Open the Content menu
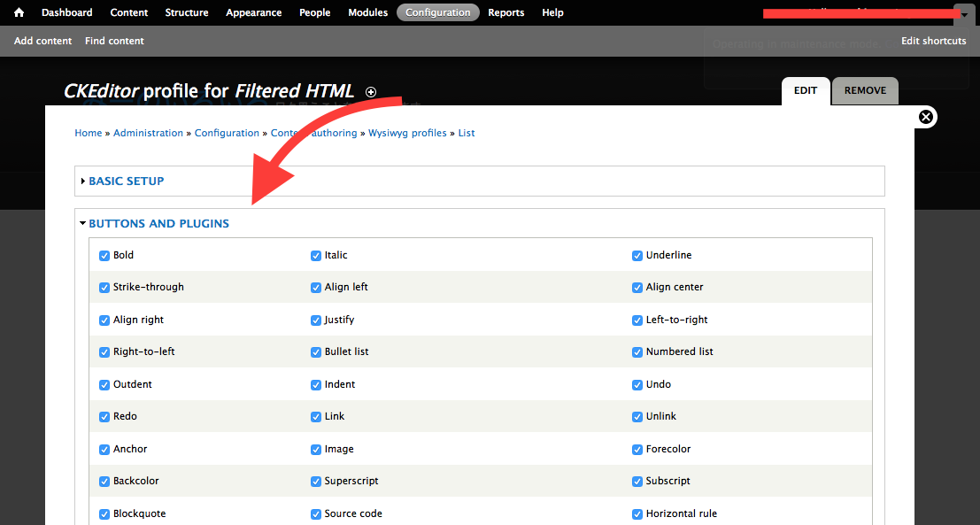 pyautogui.click(x=128, y=12)
